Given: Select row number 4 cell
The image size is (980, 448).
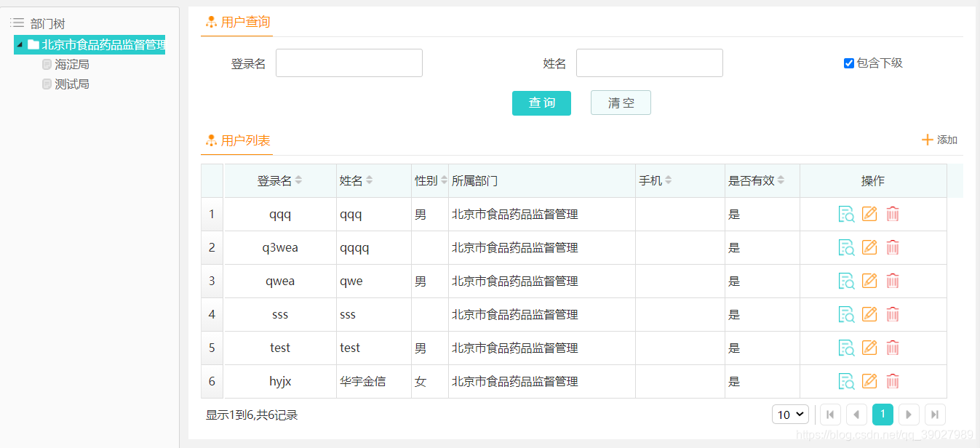Looking at the screenshot, I should (212, 315).
